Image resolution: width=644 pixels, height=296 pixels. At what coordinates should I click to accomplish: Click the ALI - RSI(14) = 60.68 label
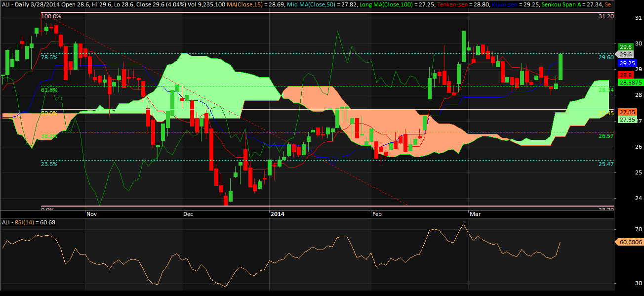pyautogui.click(x=29, y=223)
